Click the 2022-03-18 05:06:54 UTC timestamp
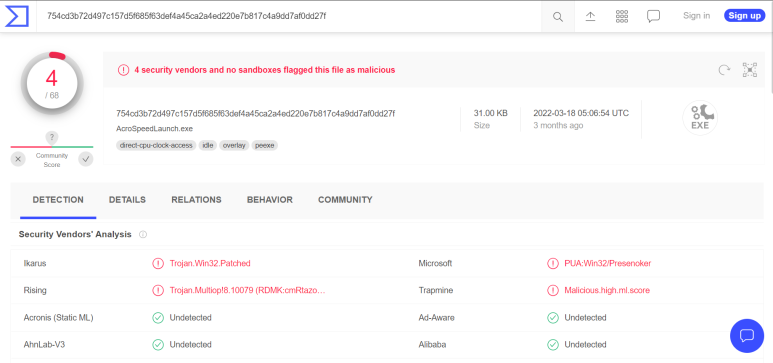This screenshot has height=363, width=773. (x=581, y=113)
